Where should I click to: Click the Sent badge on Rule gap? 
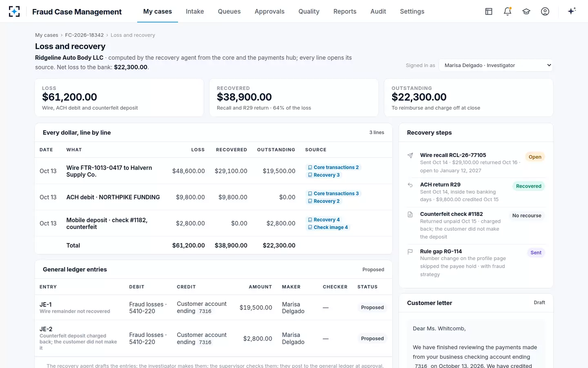[536, 253]
